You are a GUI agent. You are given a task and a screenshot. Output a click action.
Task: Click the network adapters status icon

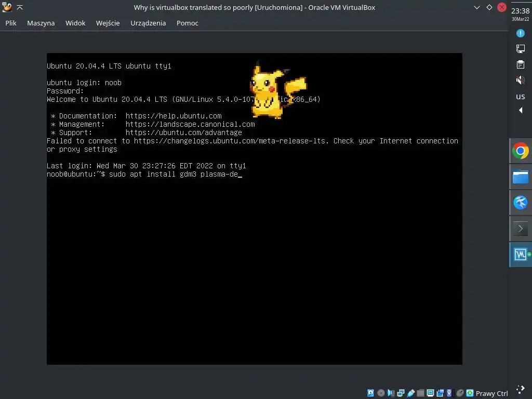click(401, 393)
